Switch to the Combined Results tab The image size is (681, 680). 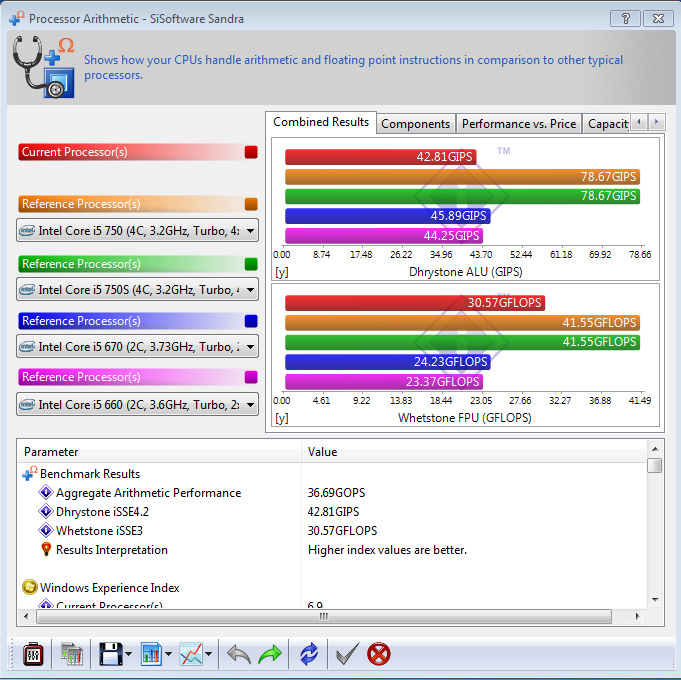tap(321, 122)
